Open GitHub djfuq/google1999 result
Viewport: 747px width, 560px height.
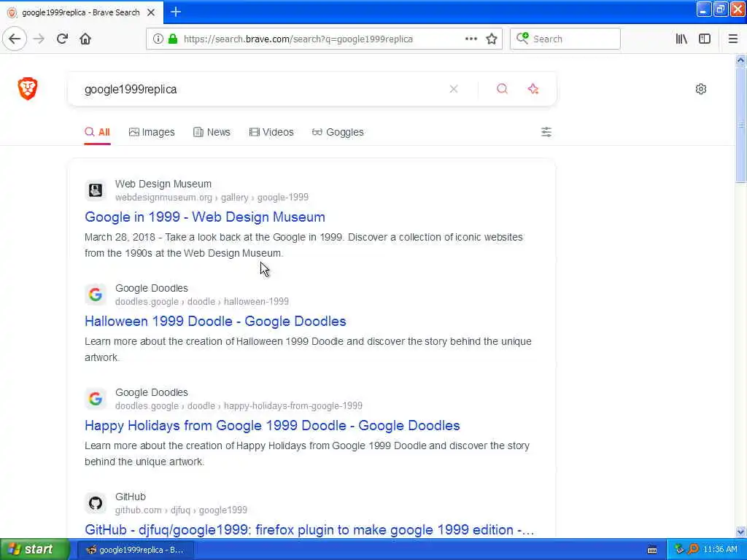click(x=309, y=530)
